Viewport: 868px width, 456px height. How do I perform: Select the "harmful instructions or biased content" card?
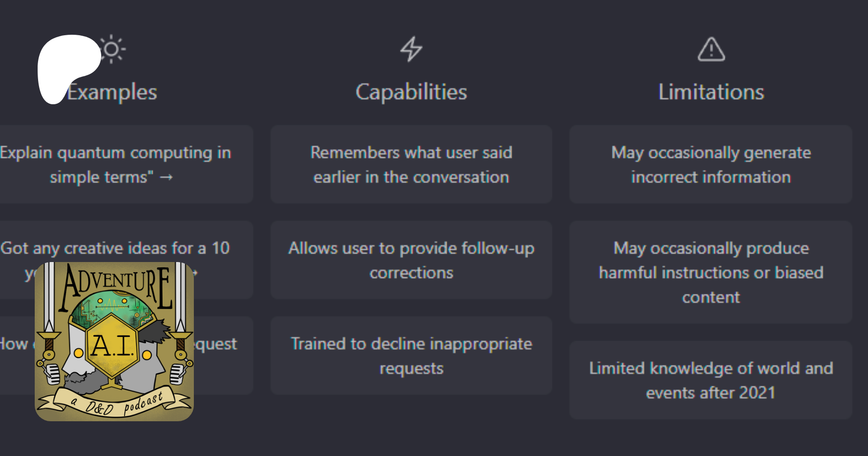[711, 272]
